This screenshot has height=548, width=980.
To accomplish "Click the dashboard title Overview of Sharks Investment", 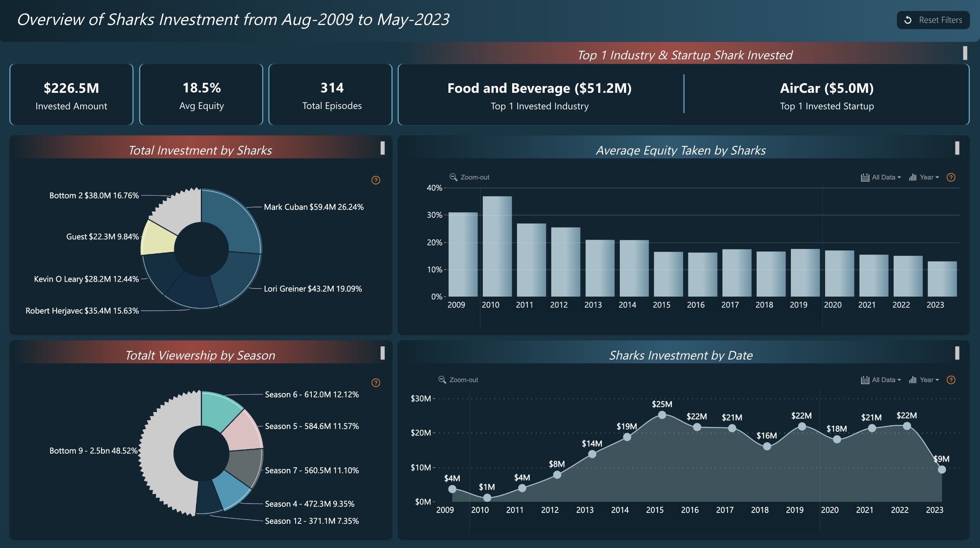I will (x=233, y=19).
